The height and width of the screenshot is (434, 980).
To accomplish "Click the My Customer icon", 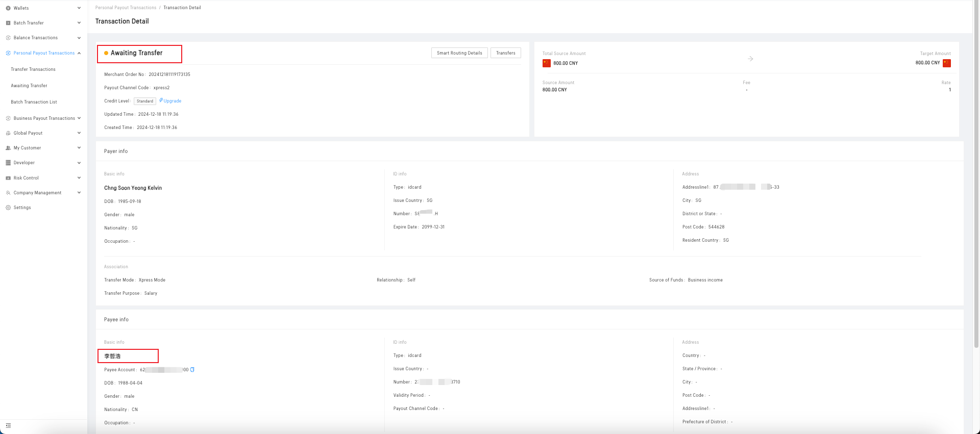I will (8, 148).
